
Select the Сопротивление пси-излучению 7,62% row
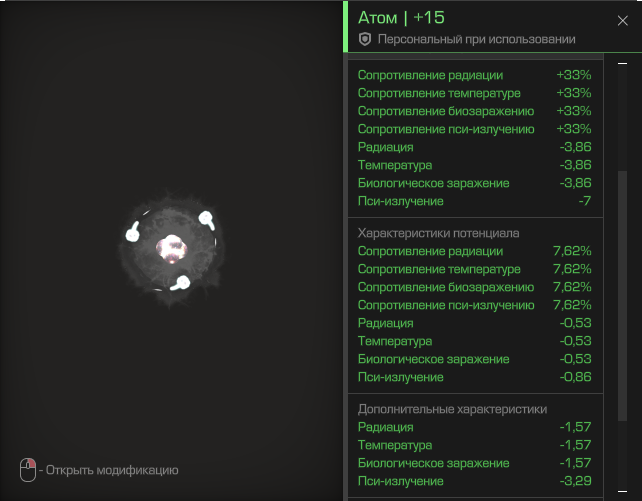click(475, 305)
